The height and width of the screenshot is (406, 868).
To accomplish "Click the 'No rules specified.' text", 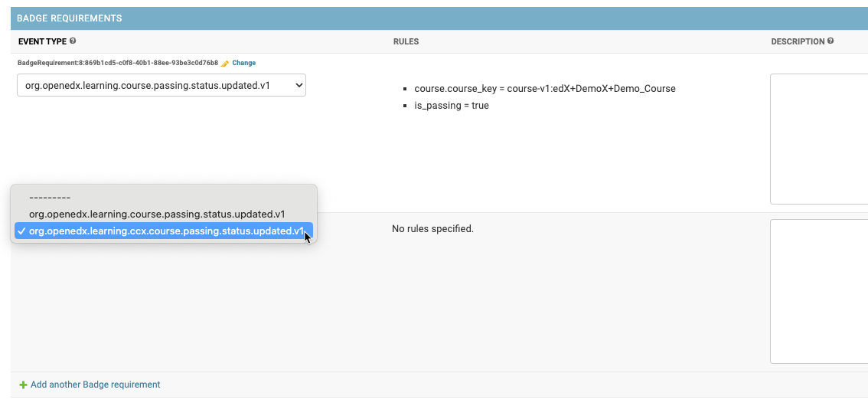I will [x=432, y=228].
